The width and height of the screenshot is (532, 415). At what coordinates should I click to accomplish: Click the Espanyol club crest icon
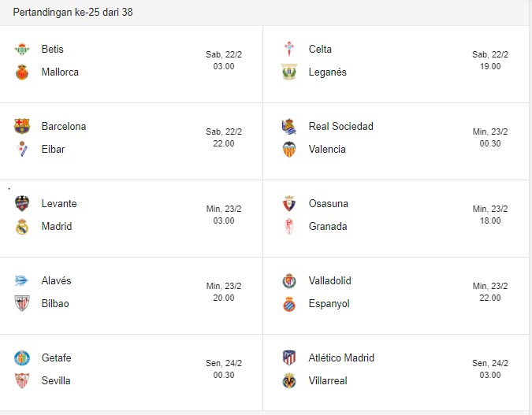pos(288,304)
